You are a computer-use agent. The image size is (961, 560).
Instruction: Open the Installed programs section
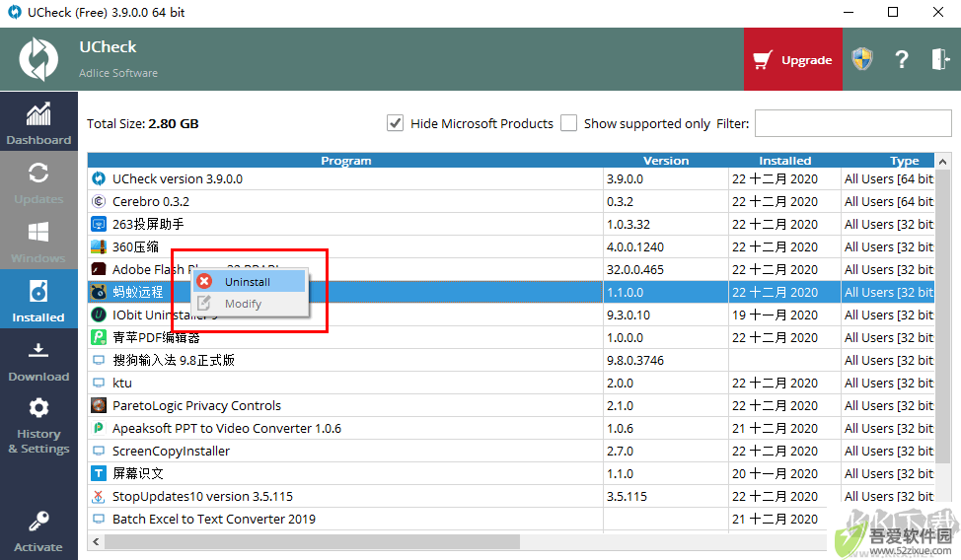click(x=38, y=301)
